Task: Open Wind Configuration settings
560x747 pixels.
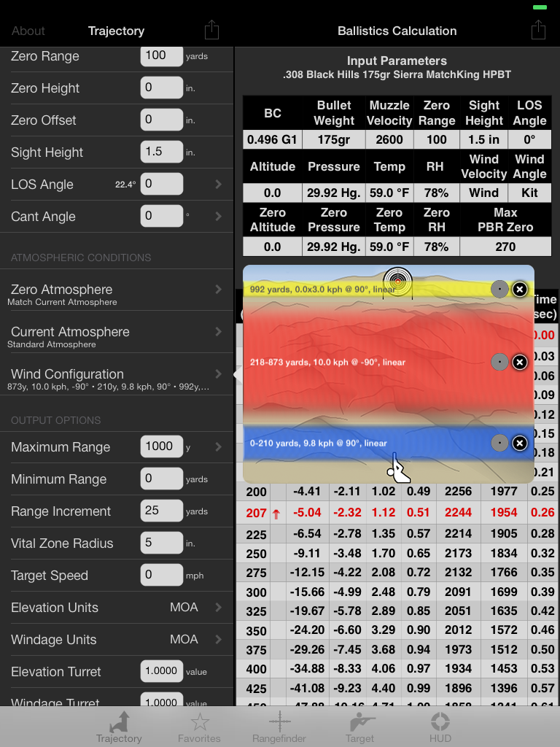Action: [x=117, y=379]
